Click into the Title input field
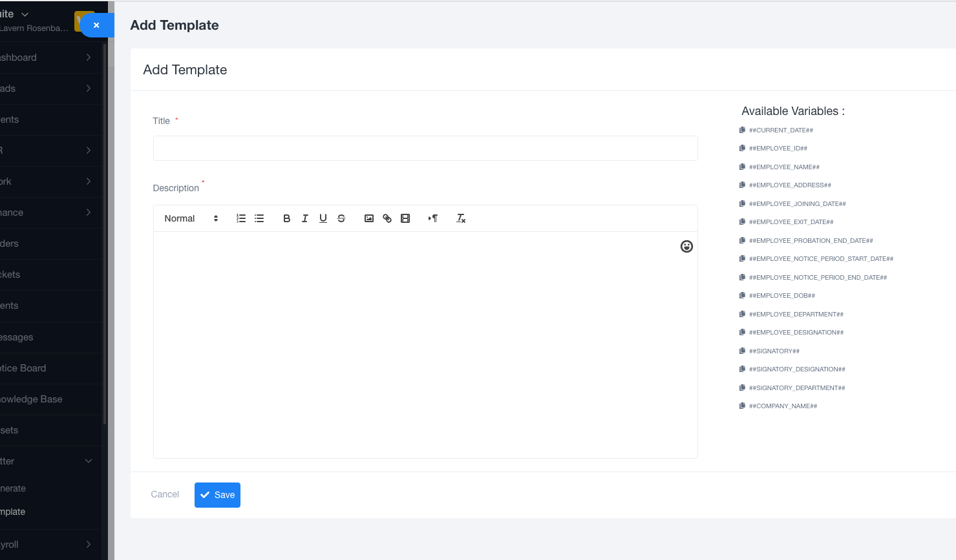Image resolution: width=956 pixels, height=560 pixels. (x=425, y=148)
